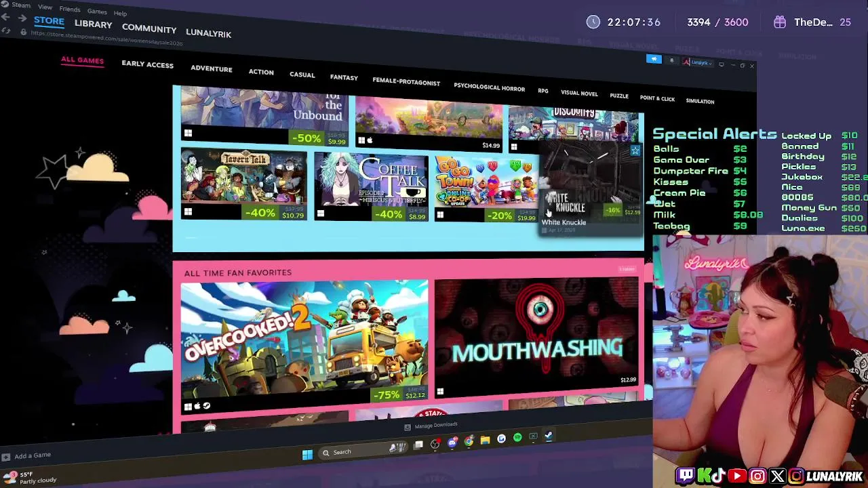Select the SIMULATION category
Viewport: 868px width, 488px height.
pyautogui.click(x=700, y=101)
